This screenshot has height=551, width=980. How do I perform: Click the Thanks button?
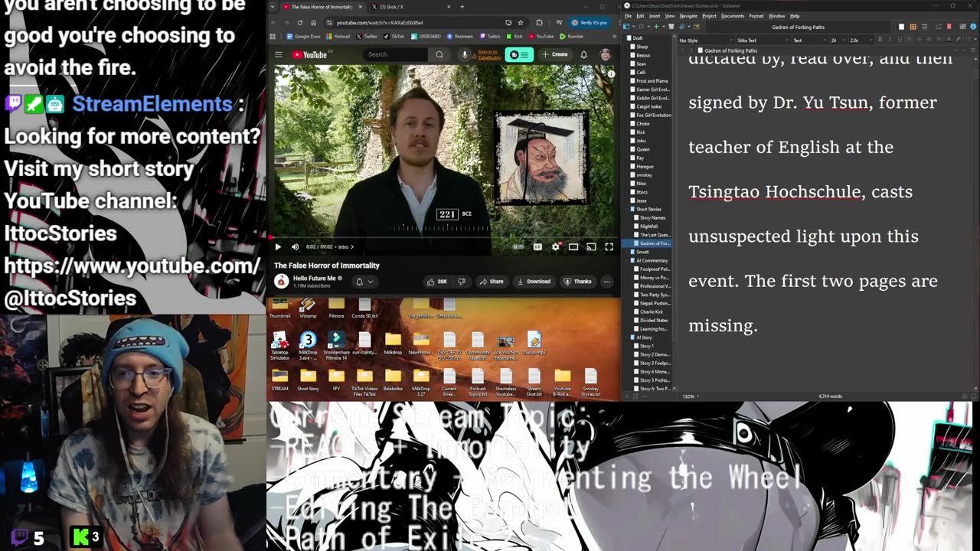point(578,282)
